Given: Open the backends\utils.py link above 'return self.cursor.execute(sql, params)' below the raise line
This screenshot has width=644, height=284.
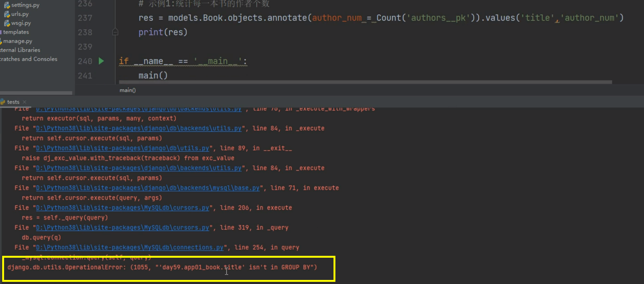Looking at the screenshot, I should (139, 168).
